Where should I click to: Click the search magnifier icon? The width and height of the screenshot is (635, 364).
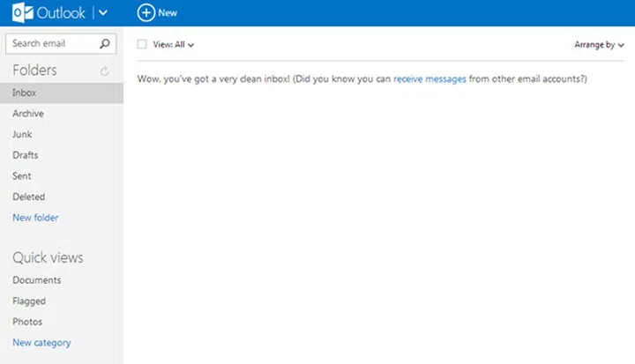105,43
